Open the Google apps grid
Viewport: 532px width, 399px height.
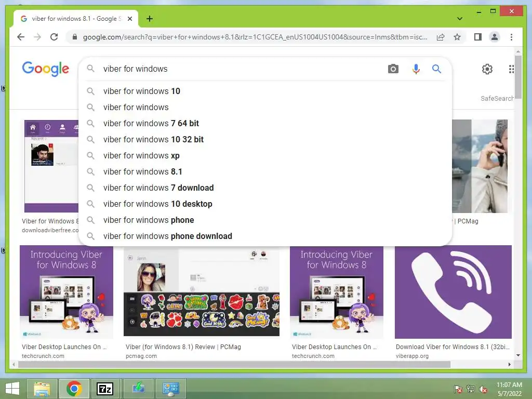tap(511, 69)
